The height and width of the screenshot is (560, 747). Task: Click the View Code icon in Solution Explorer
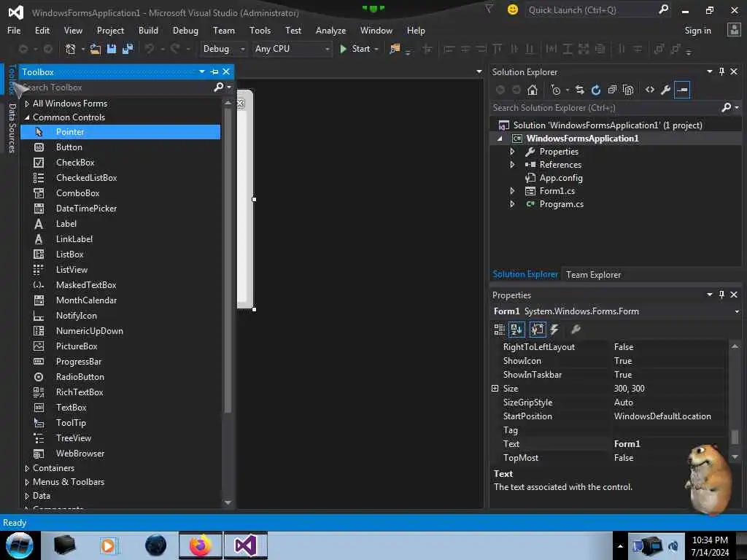click(650, 90)
